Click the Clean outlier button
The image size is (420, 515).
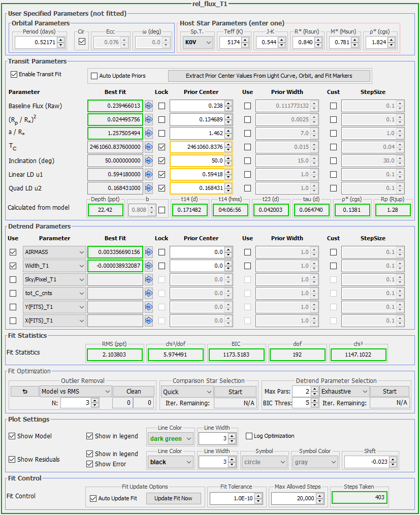(134, 392)
